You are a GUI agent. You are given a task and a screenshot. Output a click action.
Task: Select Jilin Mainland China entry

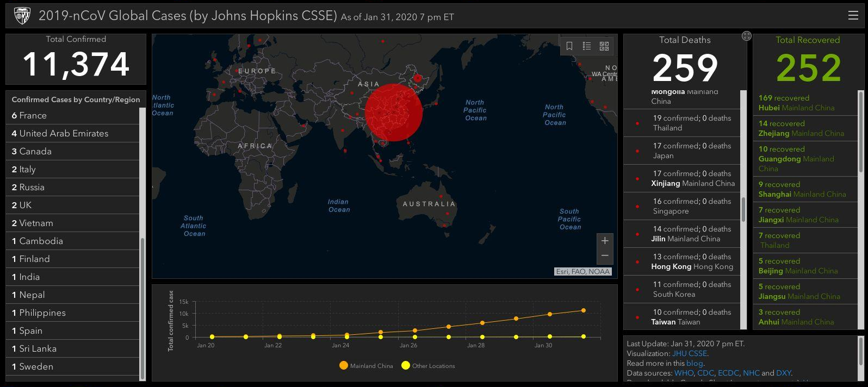pyautogui.click(x=681, y=234)
